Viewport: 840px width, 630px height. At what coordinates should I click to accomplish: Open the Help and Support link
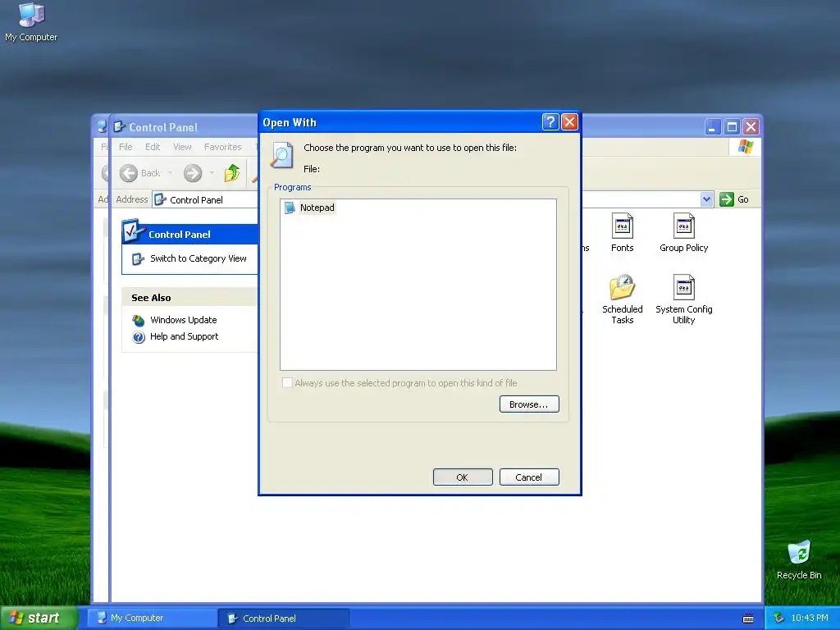coord(184,336)
